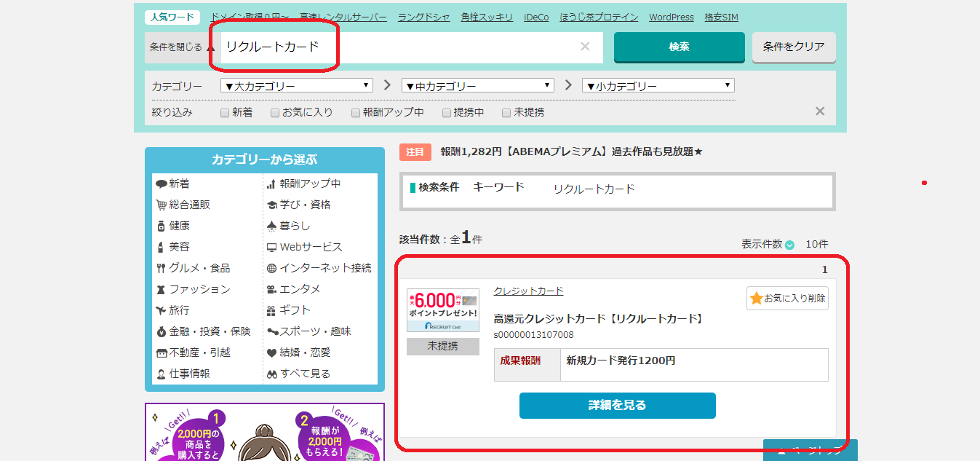Choose the ギフト present icon
The width and height of the screenshot is (980, 461).
point(271,311)
